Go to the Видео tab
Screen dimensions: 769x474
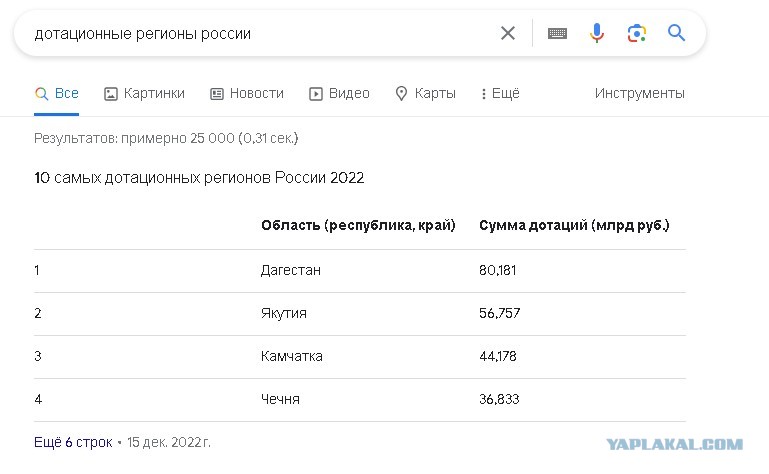[x=339, y=93]
